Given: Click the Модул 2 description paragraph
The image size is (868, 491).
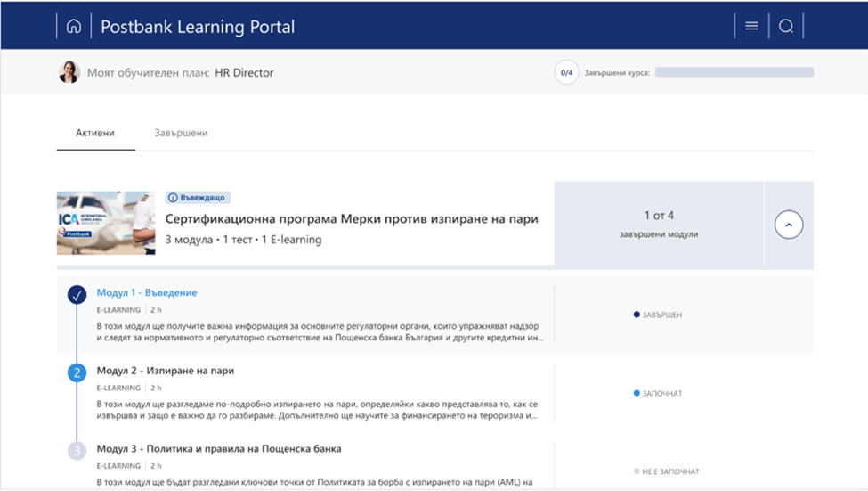Looking at the screenshot, I should 317,410.
